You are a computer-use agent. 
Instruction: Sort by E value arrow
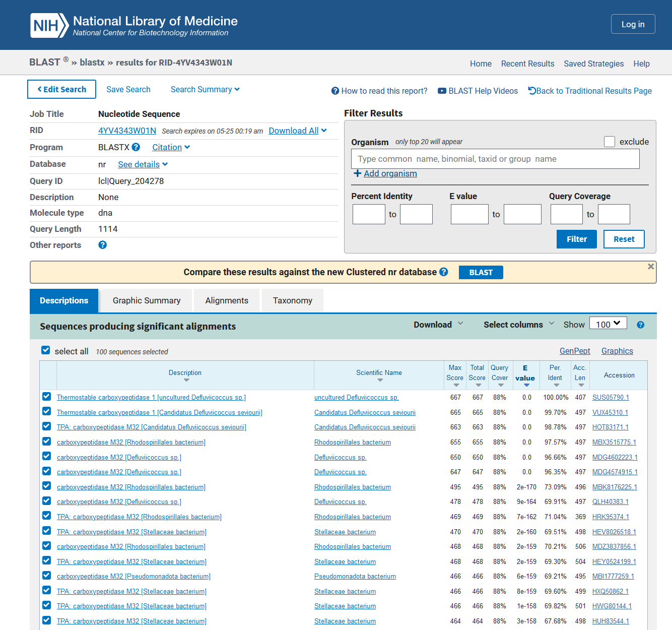(526, 385)
